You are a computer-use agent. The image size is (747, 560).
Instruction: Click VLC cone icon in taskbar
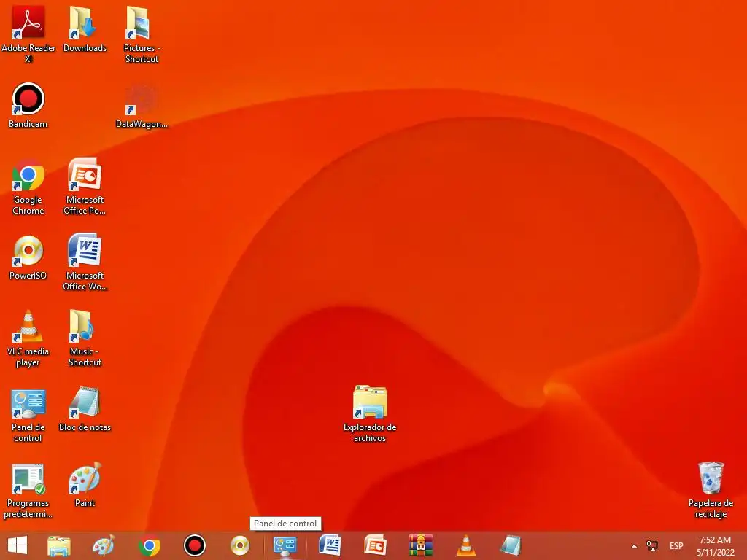(x=465, y=545)
